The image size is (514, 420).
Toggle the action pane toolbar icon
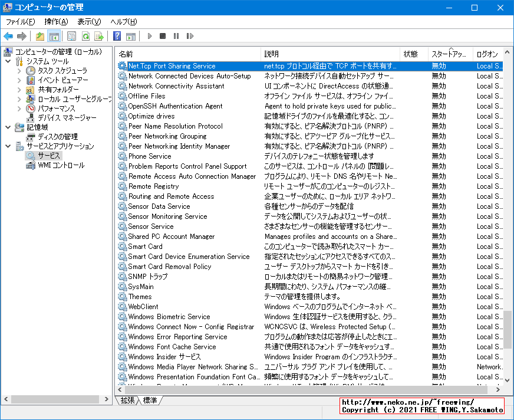click(x=131, y=36)
